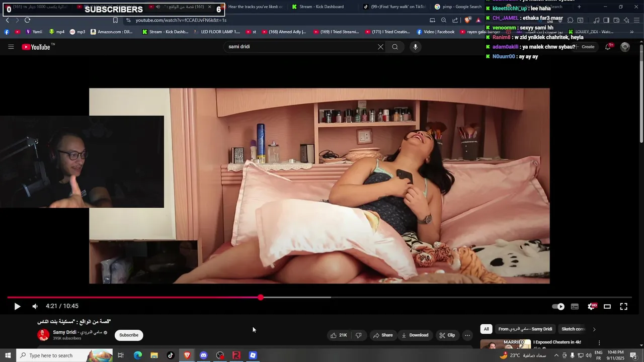Switch to the 'pimp - Google Search' tab
The height and width of the screenshot is (362, 644).
pos(458,7)
